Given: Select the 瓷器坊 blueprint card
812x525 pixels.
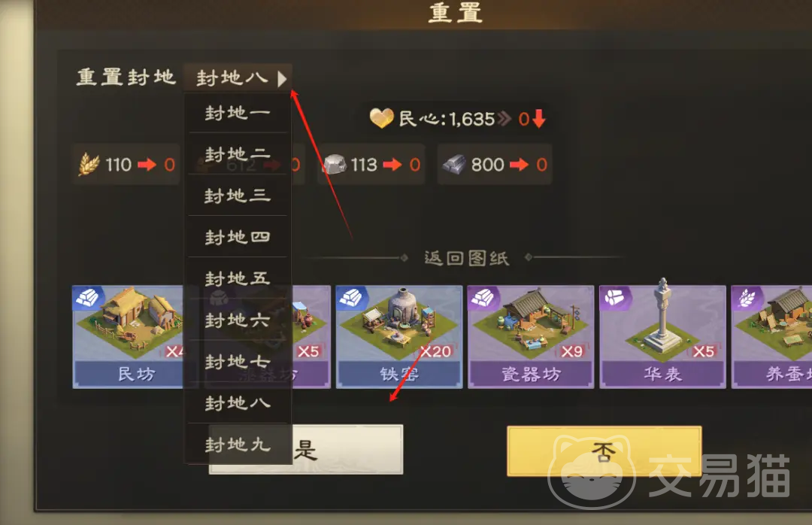Looking at the screenshot, I should tap(531, 336).
